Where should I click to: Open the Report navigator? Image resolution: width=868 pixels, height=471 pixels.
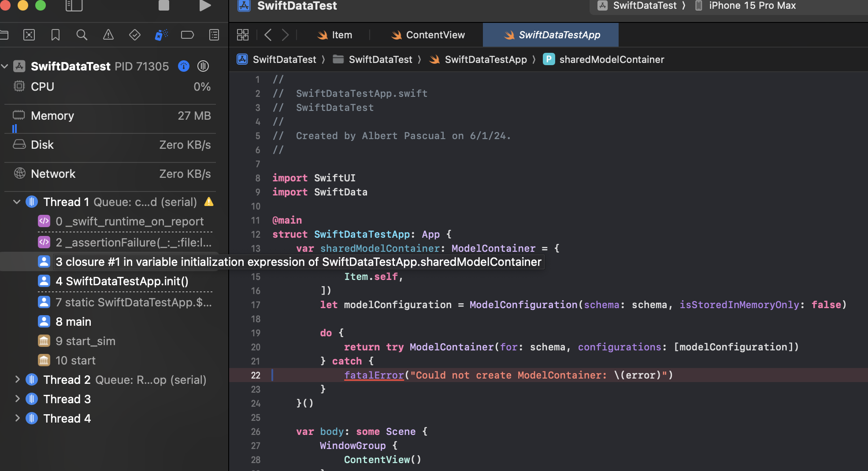click(214, 35)
